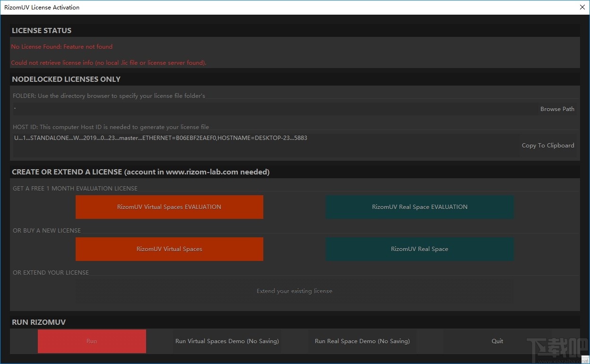The image size is (590, 364).
Task: Run Virtual Spaces Demo (No Saving)
Action: 227,341
